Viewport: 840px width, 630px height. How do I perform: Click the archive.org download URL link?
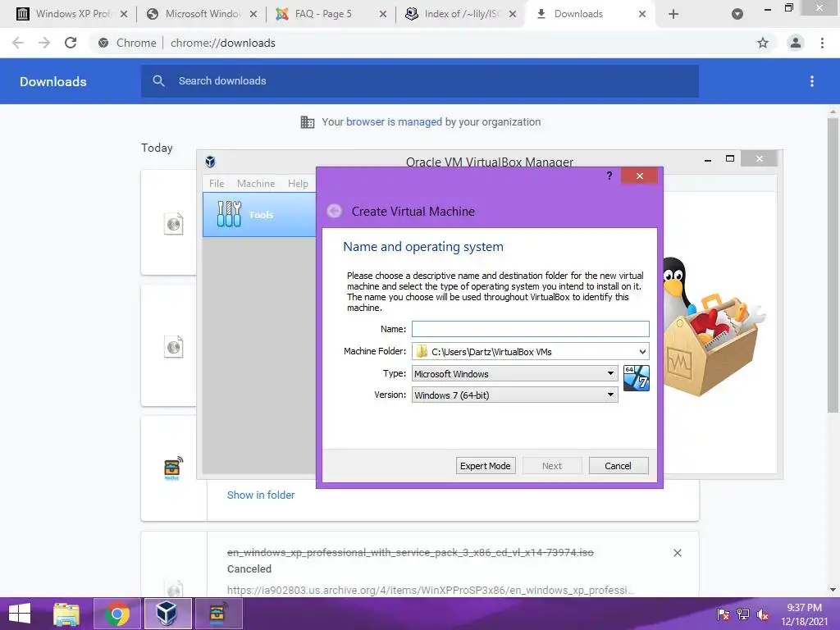pos(430,590)
